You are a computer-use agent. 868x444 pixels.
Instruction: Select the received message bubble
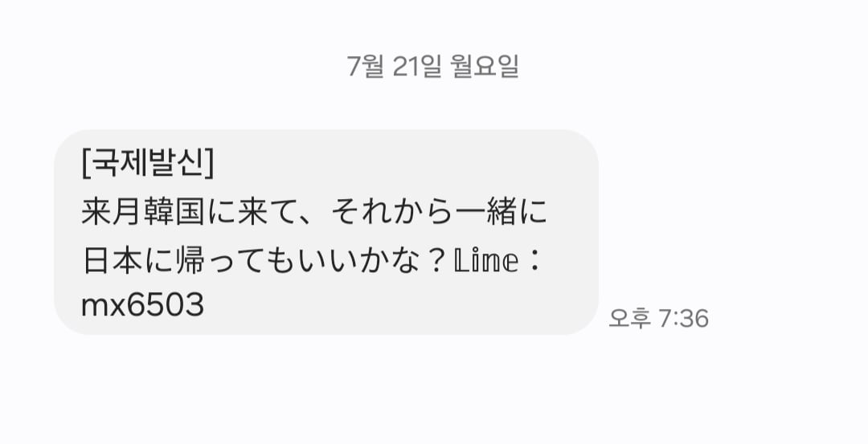[x=326, y=232]
